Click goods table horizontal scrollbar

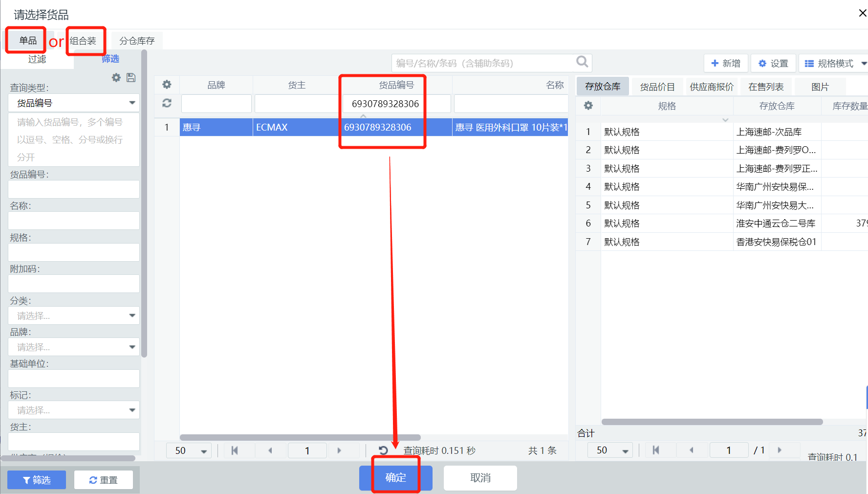(300, 437)
